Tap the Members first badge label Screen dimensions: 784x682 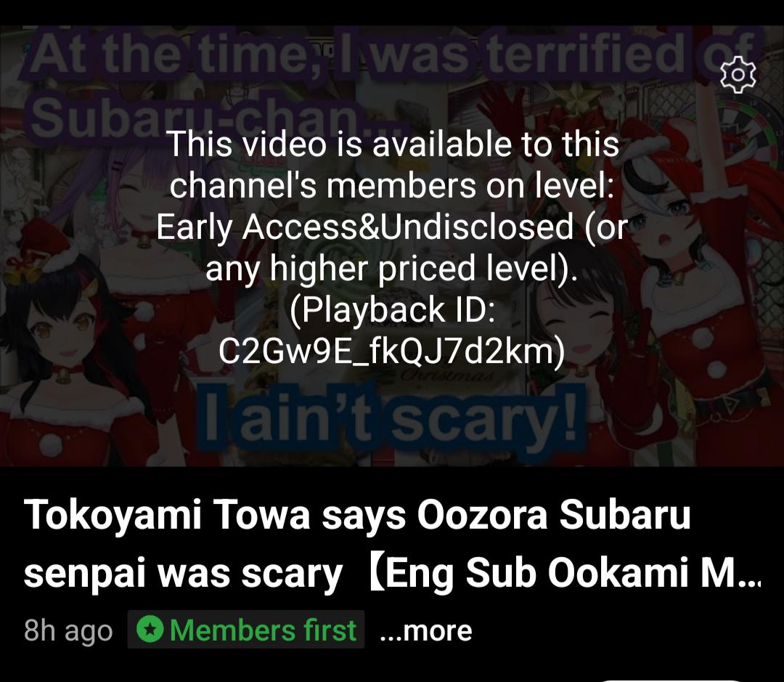point(246,630)
